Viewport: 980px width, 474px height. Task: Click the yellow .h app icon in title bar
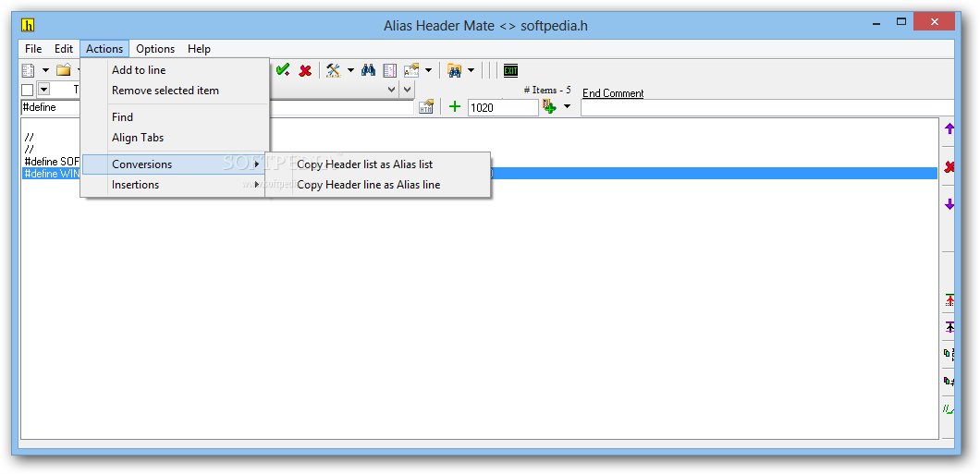28,26
